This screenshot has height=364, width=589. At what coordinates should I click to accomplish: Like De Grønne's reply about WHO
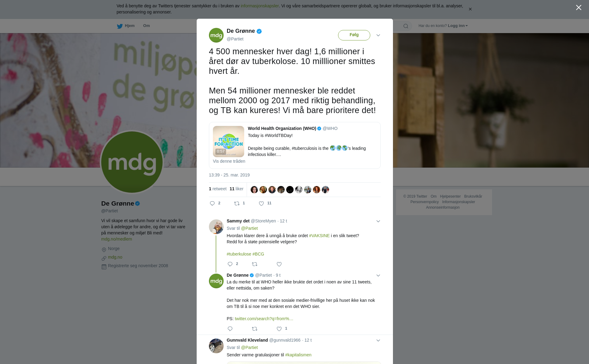pyautogui.click(x=279, y=329)
